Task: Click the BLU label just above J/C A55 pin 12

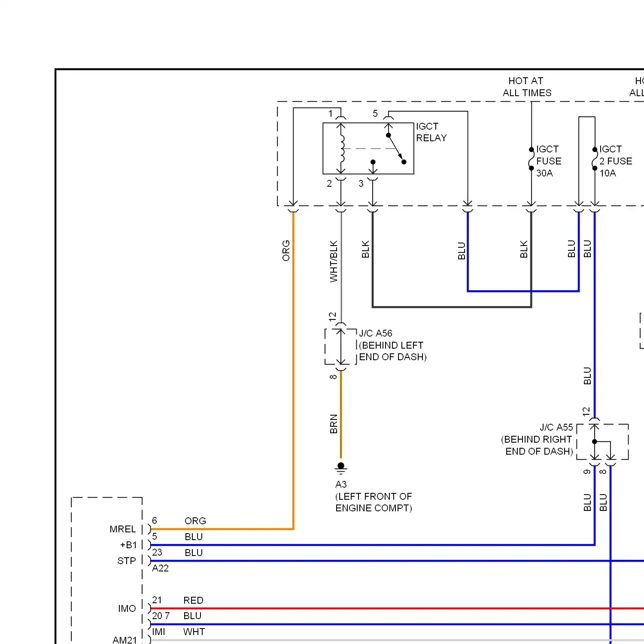Action: (x=587, y=376)
